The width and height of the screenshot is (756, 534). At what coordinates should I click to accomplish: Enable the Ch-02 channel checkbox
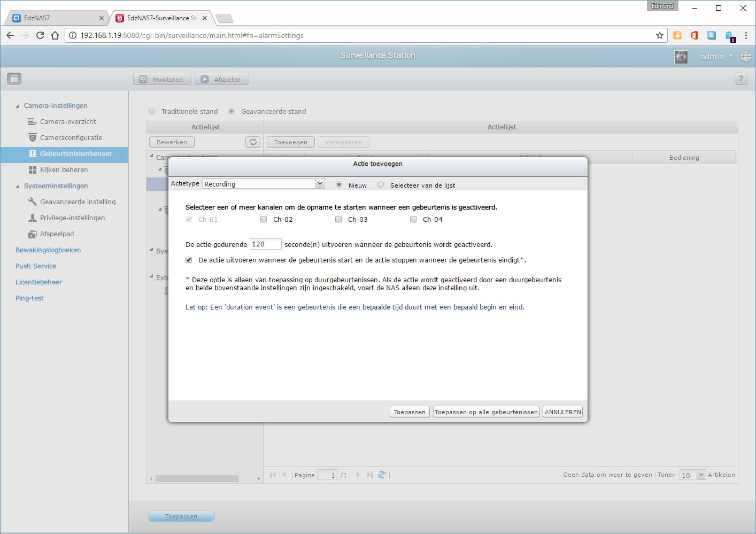264,219
